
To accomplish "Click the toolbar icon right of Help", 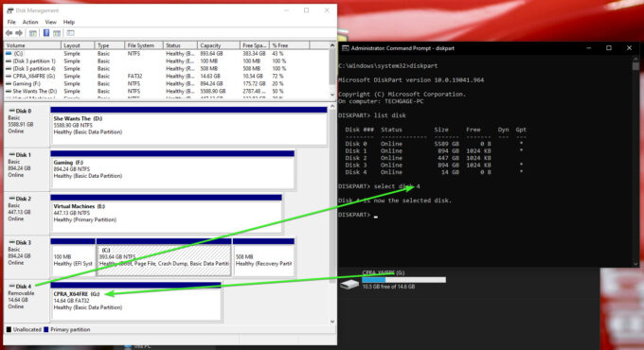I will pyautogui.click(x=57, y=33).
